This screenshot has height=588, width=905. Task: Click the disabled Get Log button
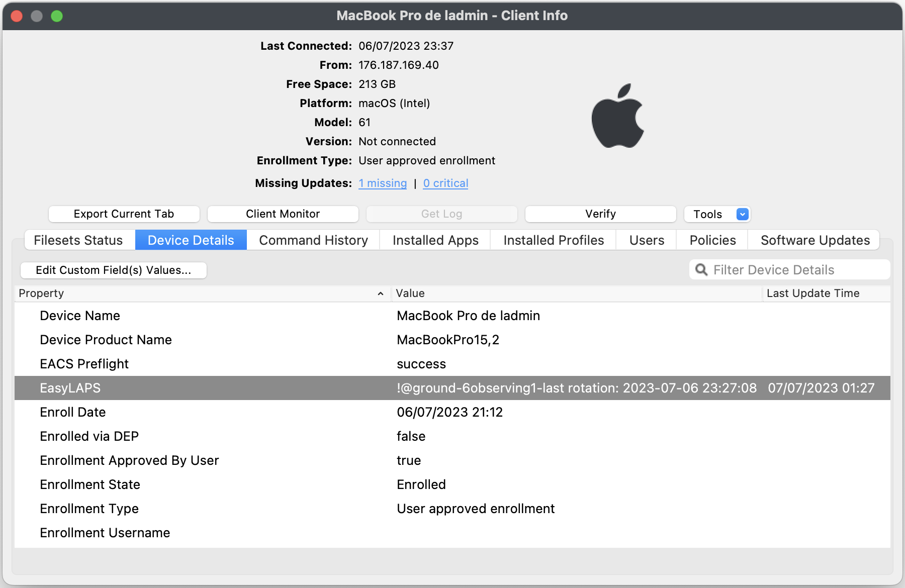442,214
